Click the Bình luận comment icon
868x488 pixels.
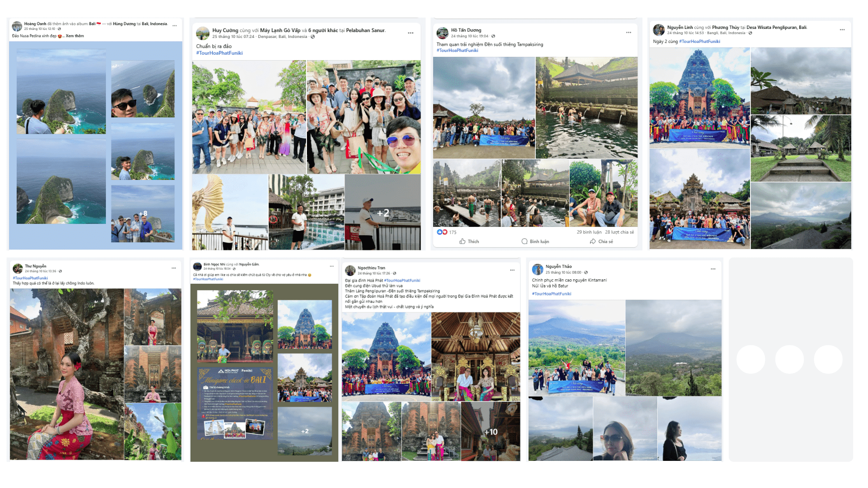[524, 241]
